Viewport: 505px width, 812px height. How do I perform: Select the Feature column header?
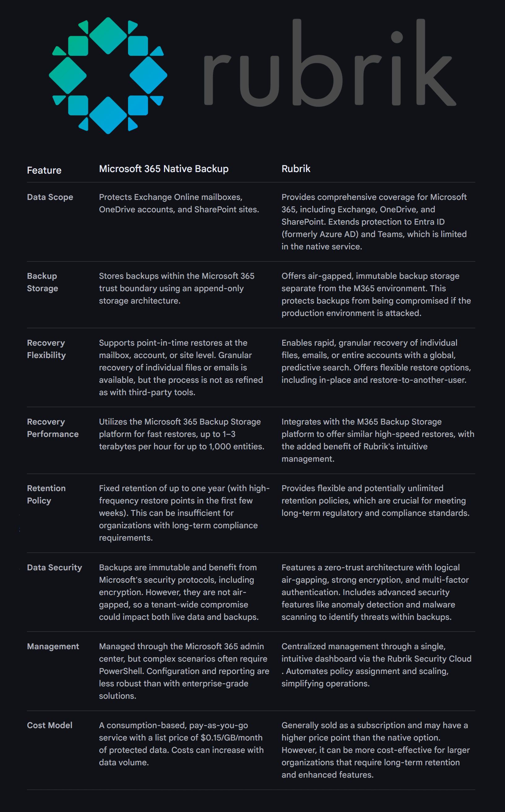click(44, 170)
